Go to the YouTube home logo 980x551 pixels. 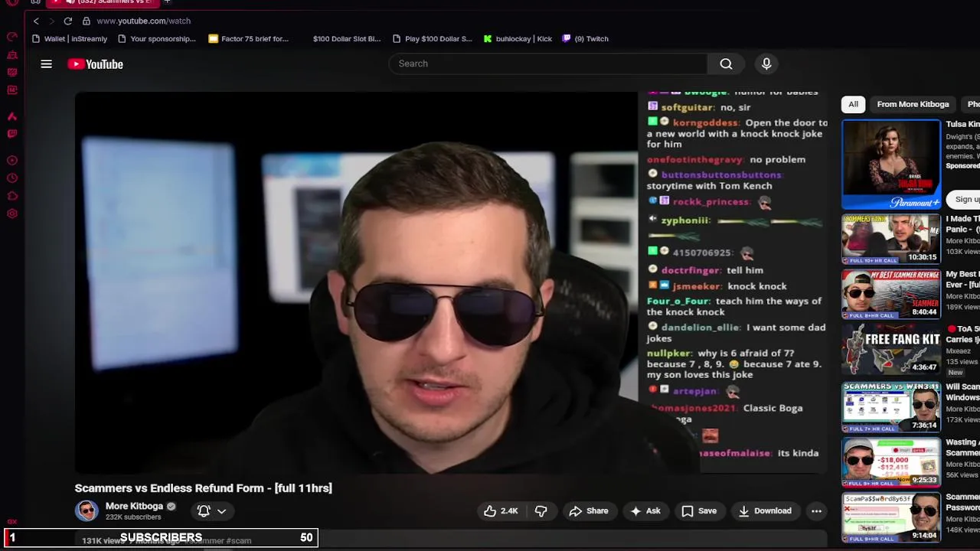pyautogui.click(x=95, y=64)
